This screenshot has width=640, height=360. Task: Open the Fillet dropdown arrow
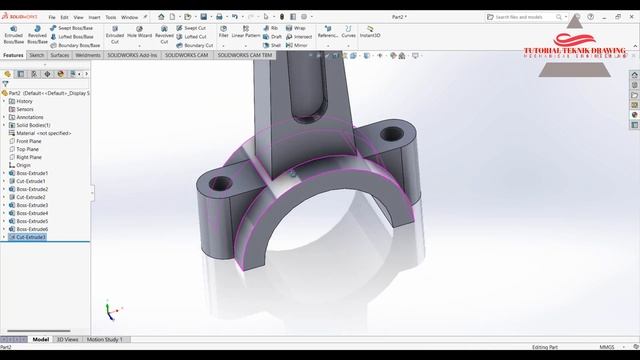[223, 46]
